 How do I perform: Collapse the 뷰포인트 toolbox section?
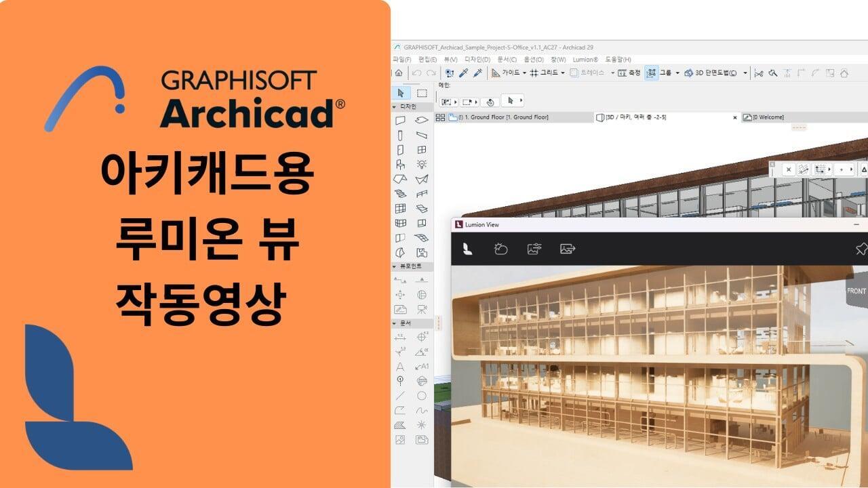[395, 266]
